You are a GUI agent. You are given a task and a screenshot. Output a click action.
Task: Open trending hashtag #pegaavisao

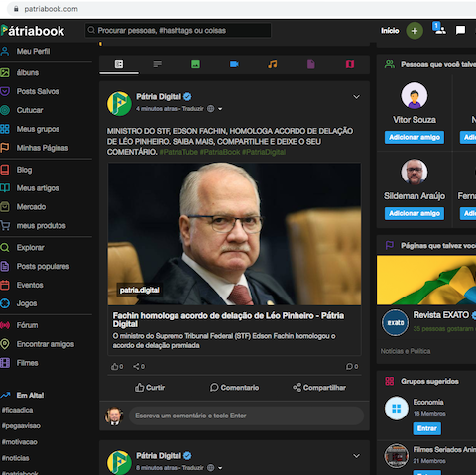click(21, 426)
